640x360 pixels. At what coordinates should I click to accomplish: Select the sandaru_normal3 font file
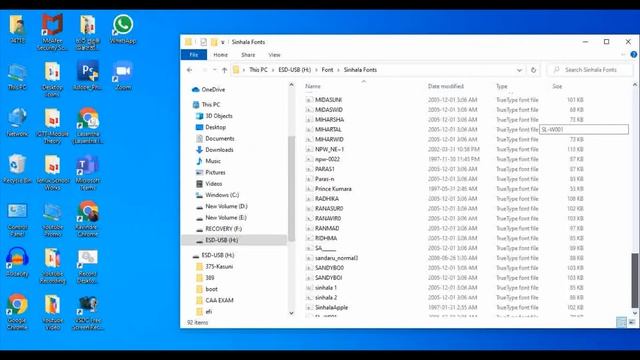[x=336, y=258]
